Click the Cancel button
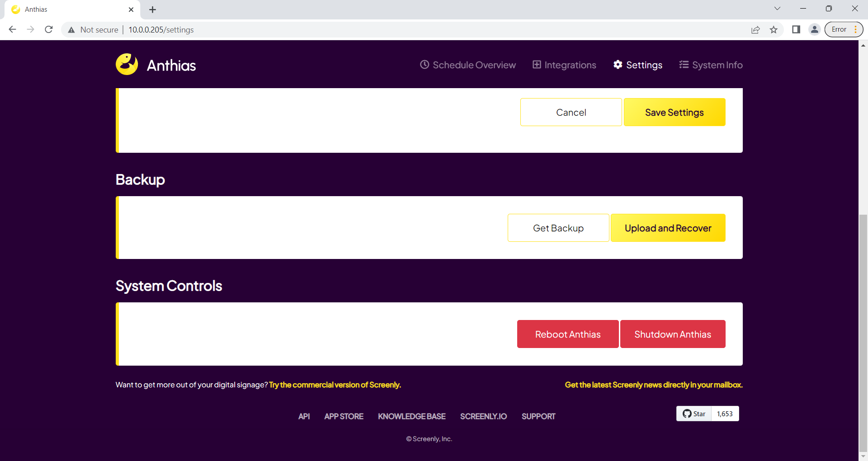The image size is (868, 461). pos(571,112)
